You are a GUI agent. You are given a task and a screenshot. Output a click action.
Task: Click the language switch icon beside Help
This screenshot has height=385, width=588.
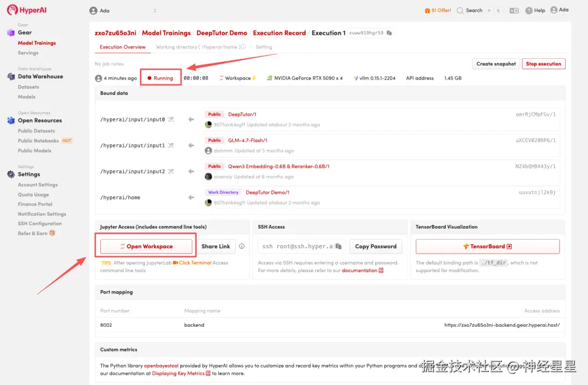[514, 10]
